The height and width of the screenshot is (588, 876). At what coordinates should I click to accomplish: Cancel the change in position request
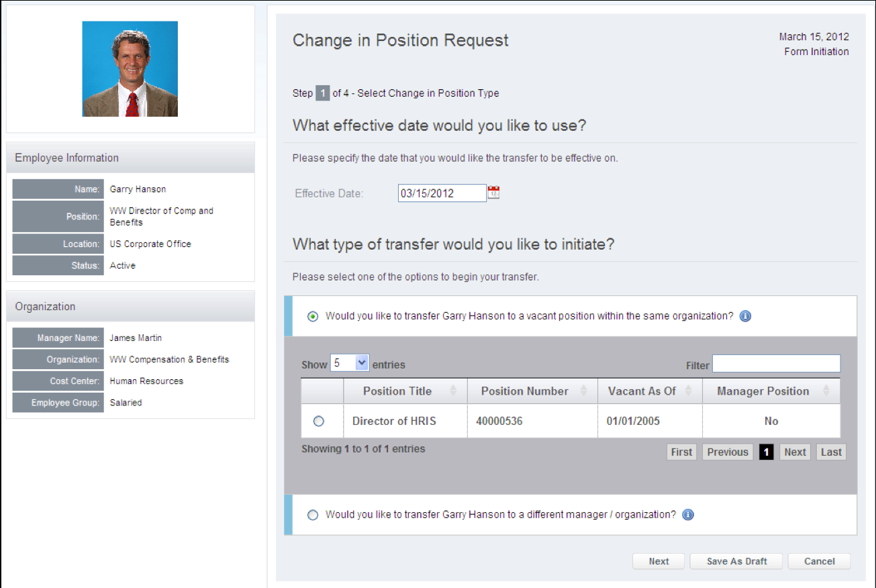pos(819,561)
